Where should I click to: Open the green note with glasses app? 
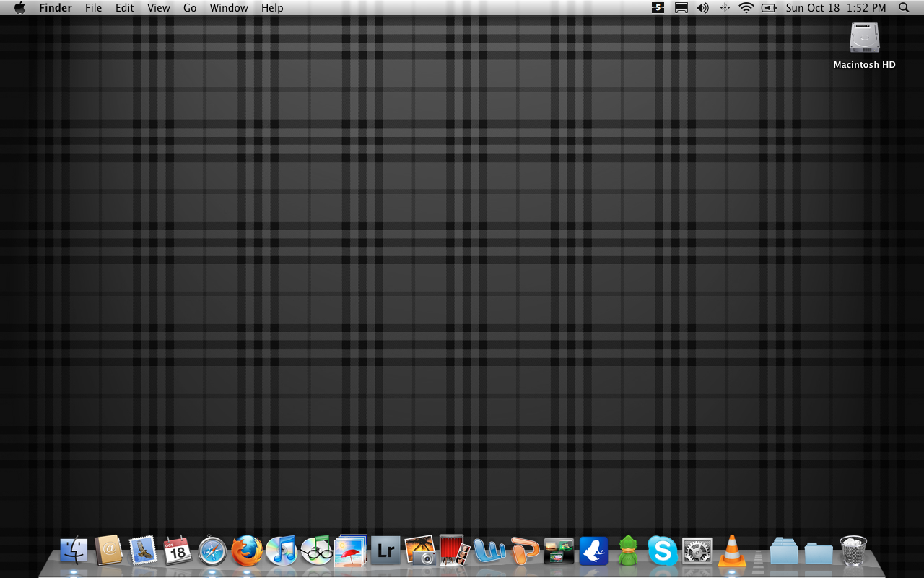[x=316, y=551]
